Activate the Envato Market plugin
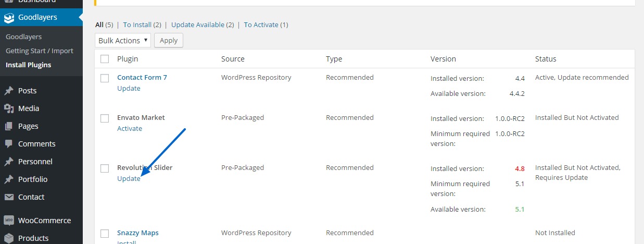Viewport: 644px width, 244px height. (130, 128)
